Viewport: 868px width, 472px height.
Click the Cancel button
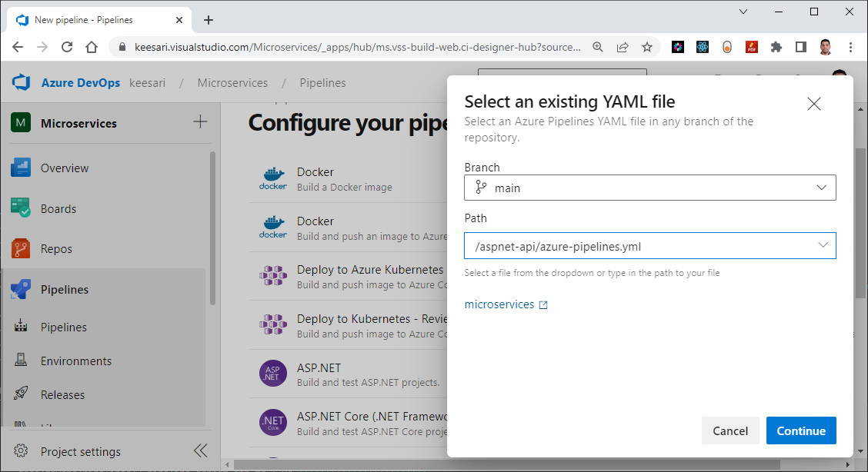tap(730, 430)
